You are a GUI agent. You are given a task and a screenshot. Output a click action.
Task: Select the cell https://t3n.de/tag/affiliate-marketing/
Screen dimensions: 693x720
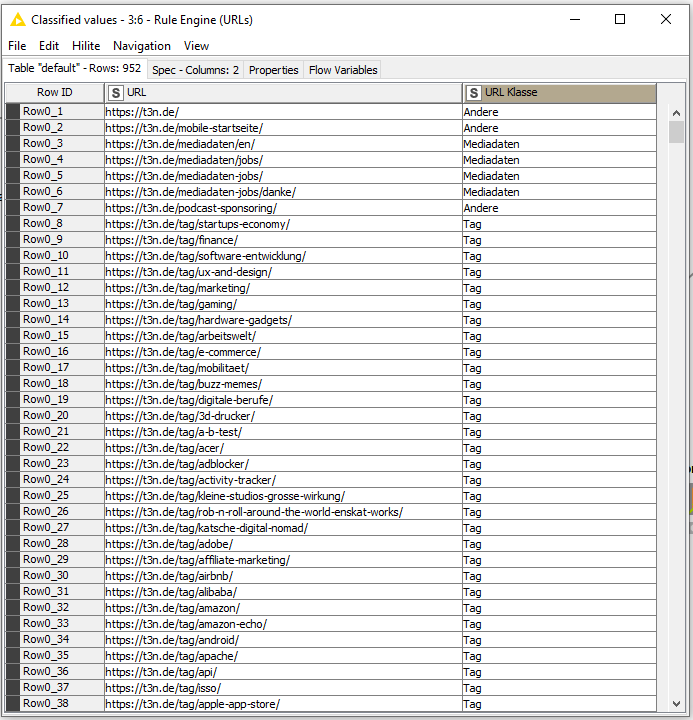tap(283, 560)
